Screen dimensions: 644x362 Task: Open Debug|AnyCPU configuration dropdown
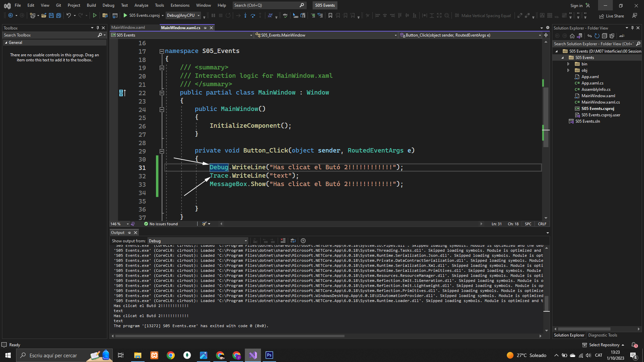tap(183, 15)
